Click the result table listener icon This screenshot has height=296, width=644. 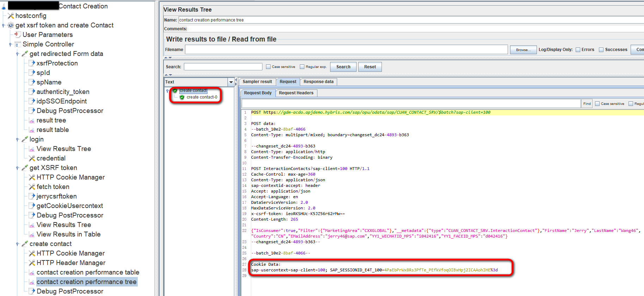click(x=32, y=130)
